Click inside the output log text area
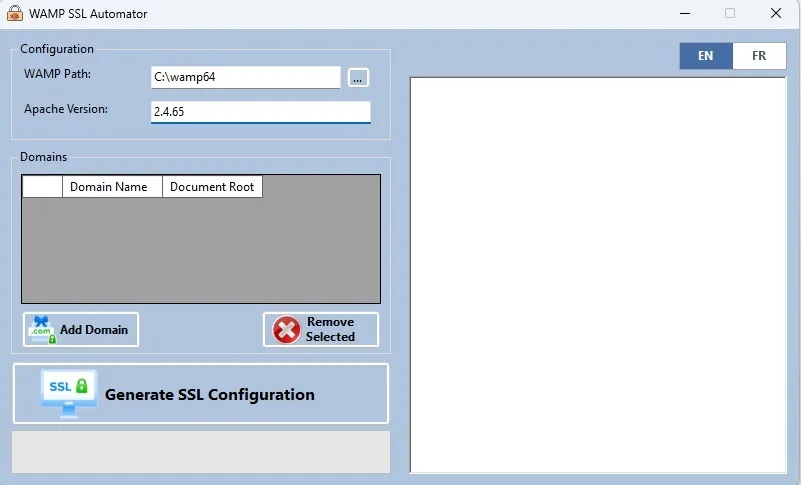This screenshot has height=485, width=801. point(598,275)
